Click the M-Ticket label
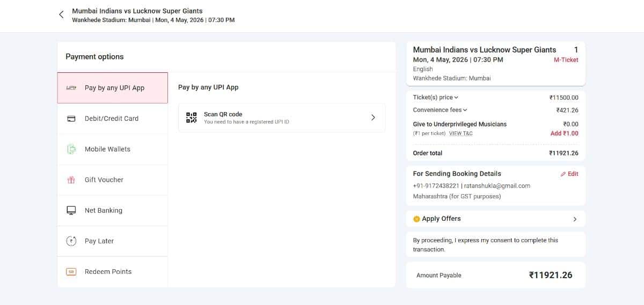This screenshot has height=305, width=644. coord(566,60)
